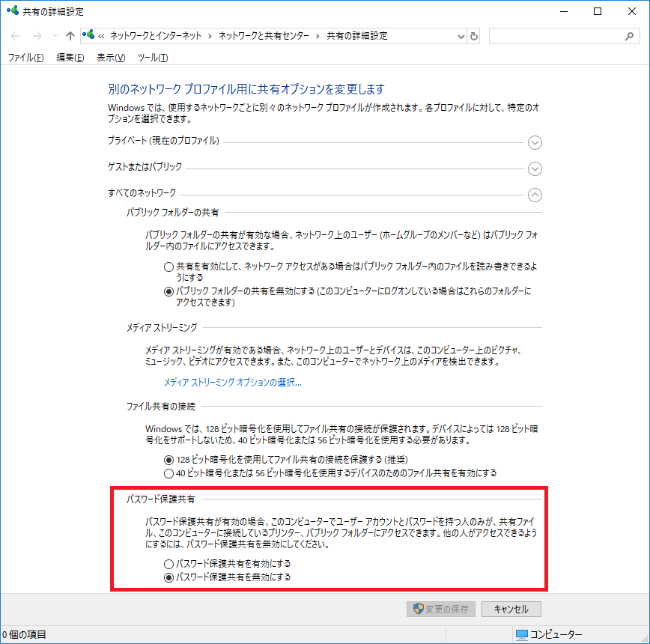The image size is (650, 644).
Task: Enable public folder sharing read/write option
Action: pos(168,267)
